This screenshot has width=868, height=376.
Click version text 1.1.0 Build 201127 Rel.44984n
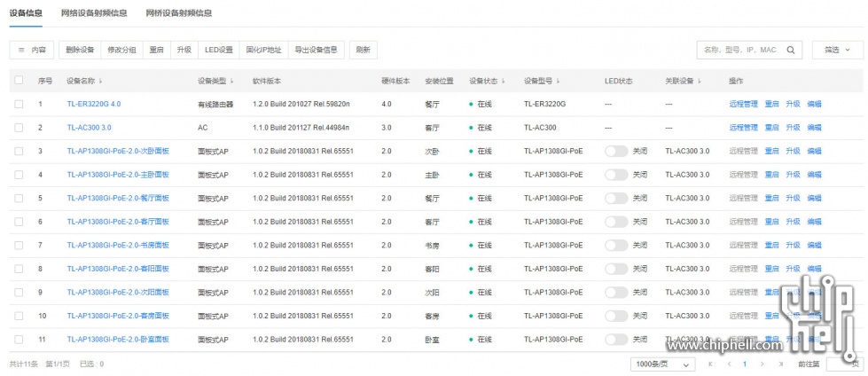click(x=301, y=128)
